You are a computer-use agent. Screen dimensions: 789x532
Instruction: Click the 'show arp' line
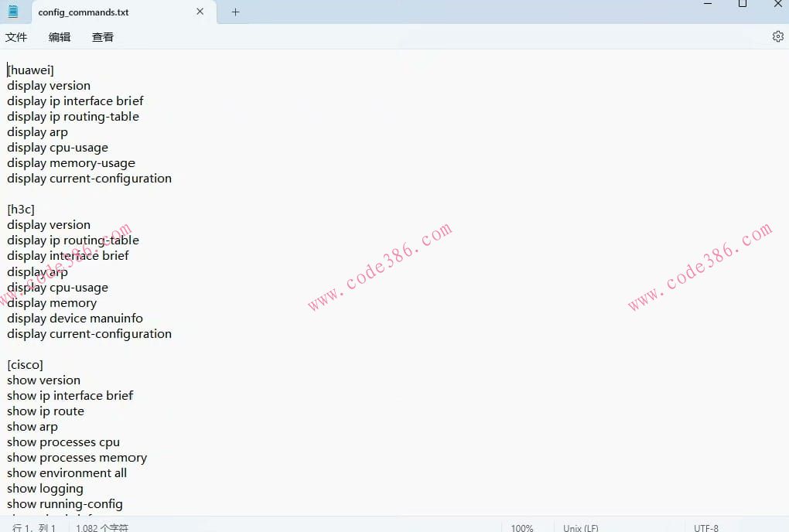[x=32, y=427]
